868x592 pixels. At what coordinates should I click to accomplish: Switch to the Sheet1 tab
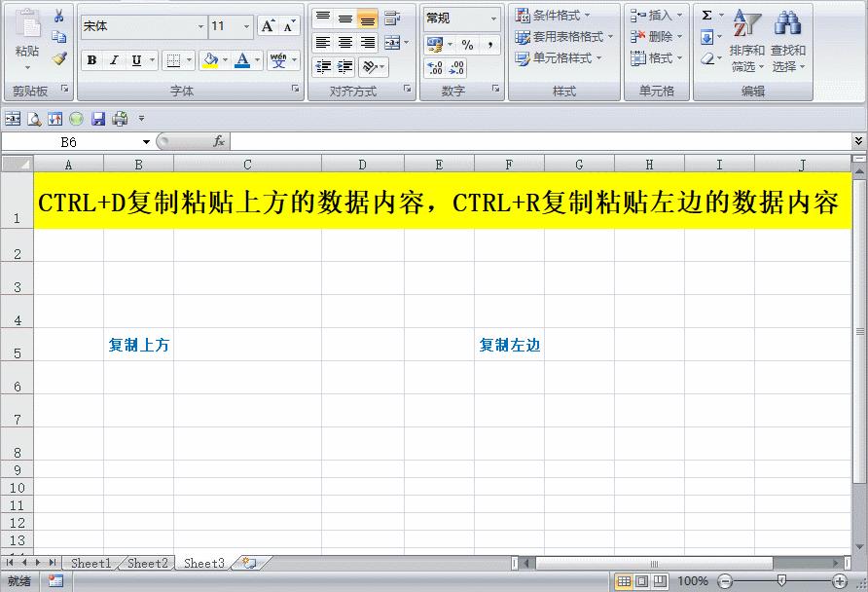[x=90, y=563]
